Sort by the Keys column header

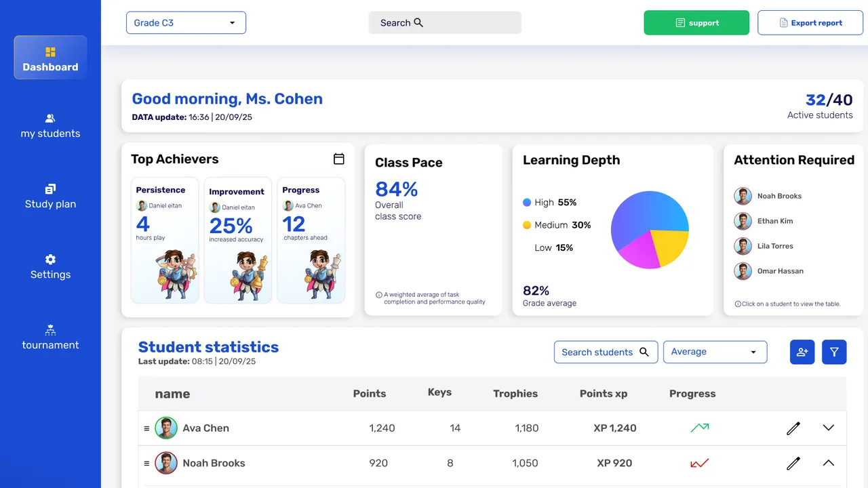click(x=439, y=392)
